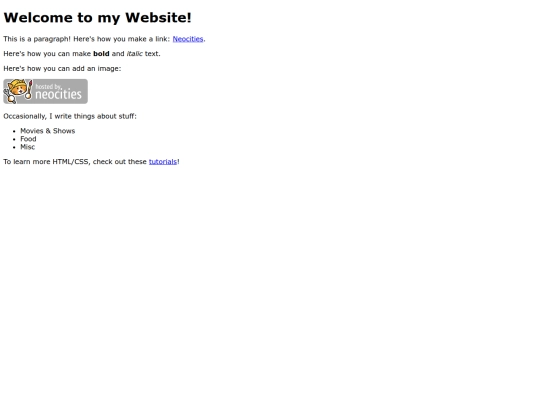This screenshot has height=405, width=540.
Task: Click 'Here's how you can add an image' text
Action: click(x=62, y=69)
